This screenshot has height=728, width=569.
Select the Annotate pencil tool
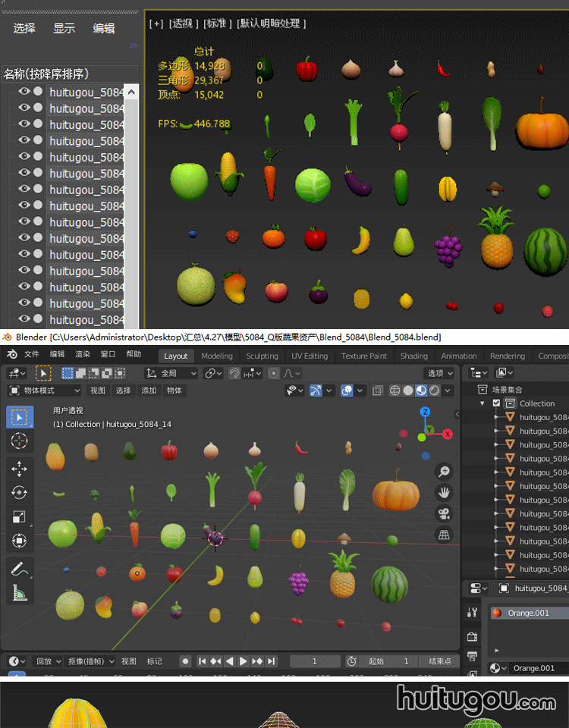point(20,568)
